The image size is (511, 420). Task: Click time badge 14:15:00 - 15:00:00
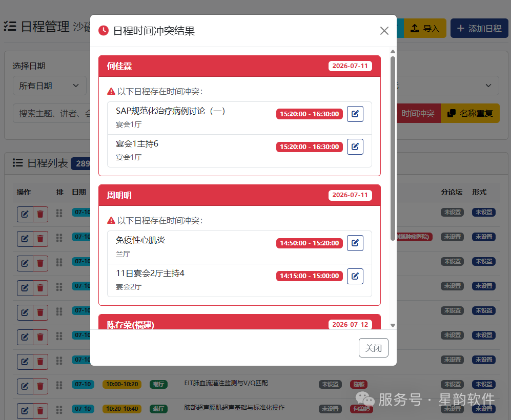[309, 276]
